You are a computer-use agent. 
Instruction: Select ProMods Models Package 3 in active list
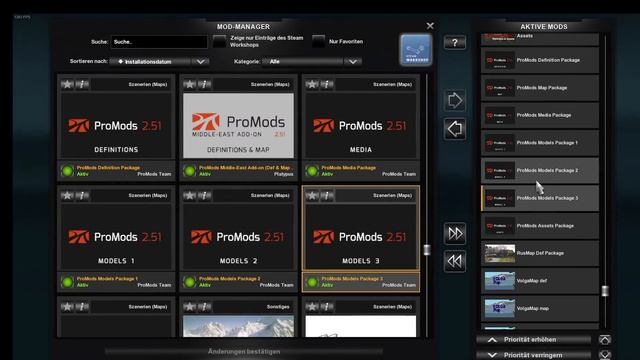click(540, 198)
